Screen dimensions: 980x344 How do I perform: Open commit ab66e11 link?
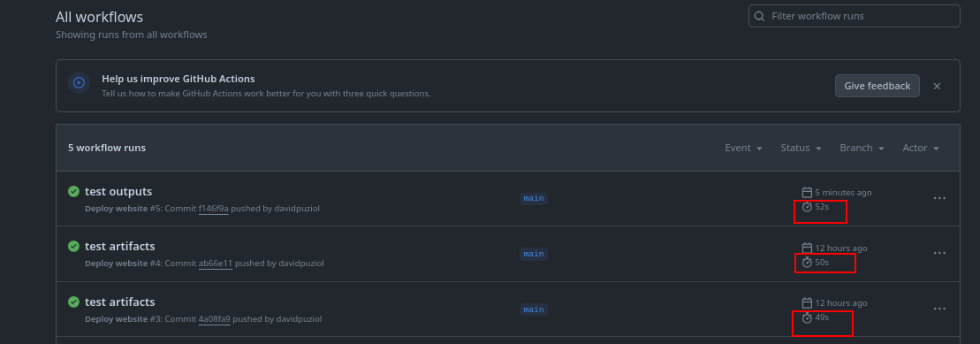(216, 264)
